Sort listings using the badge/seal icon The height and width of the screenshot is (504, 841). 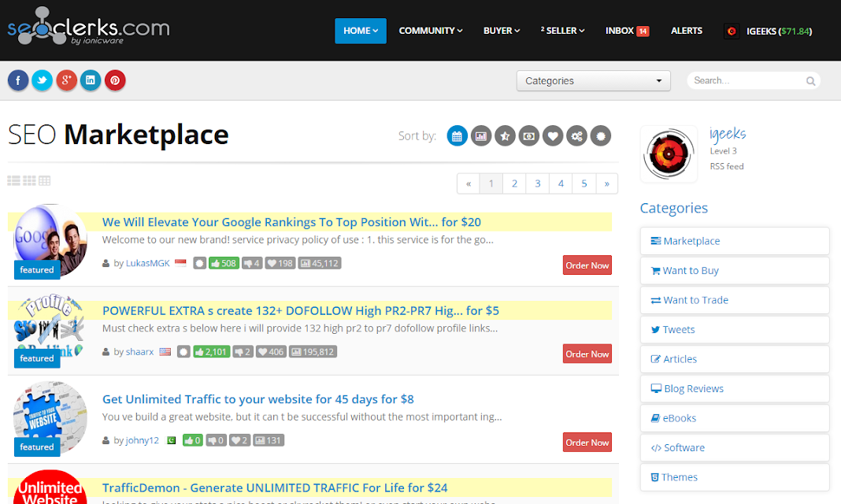[x=601, y=136]
